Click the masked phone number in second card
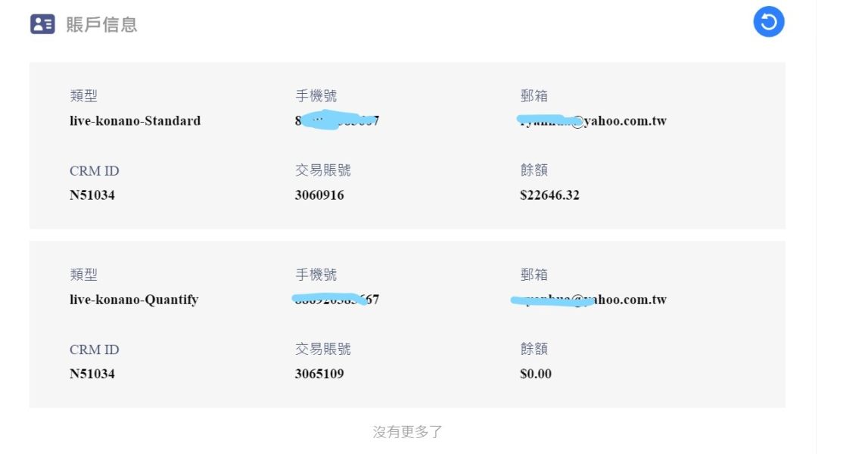This screenshot has width=868, height=454. (x=335, y=300)
